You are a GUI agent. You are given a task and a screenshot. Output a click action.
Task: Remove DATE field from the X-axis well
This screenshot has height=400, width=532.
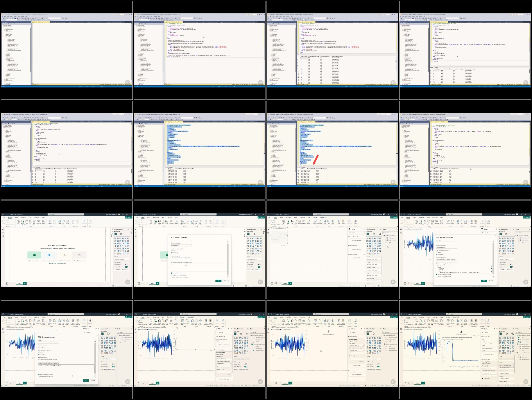tap(513, 359)
